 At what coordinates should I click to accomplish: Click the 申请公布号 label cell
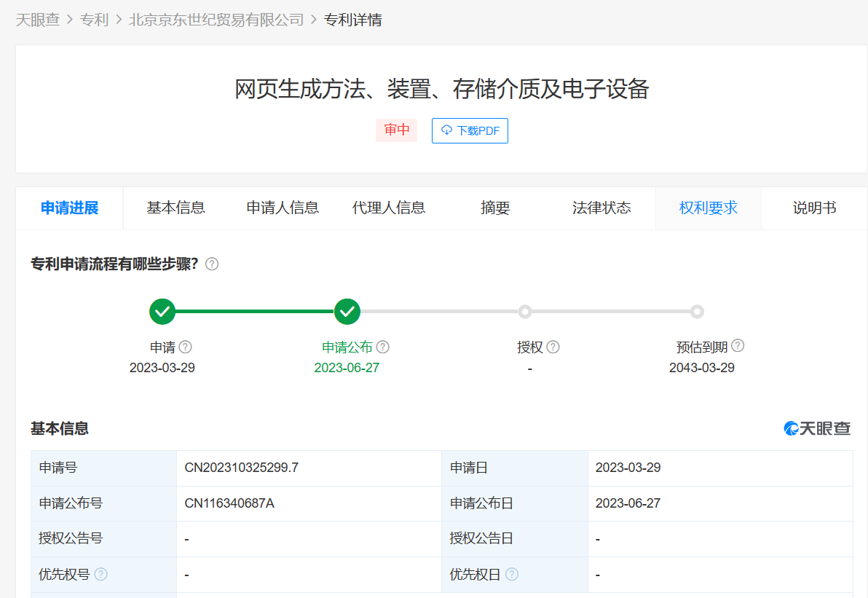(103, 503)
